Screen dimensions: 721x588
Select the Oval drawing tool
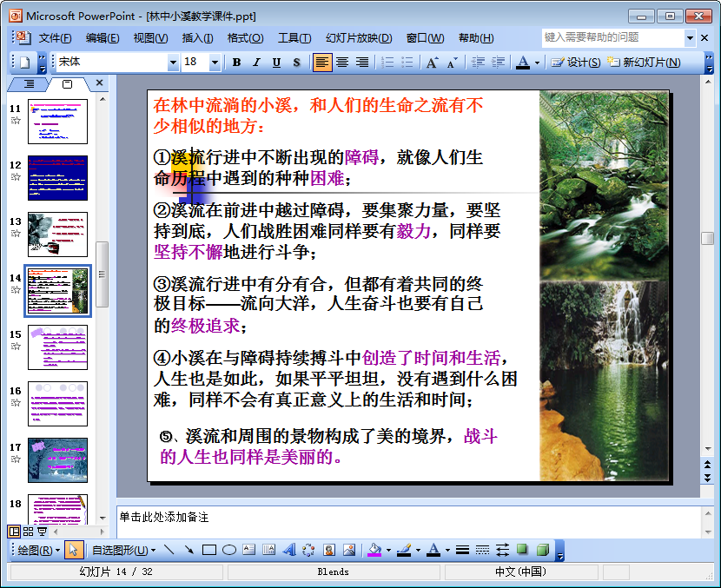[229, 550]
